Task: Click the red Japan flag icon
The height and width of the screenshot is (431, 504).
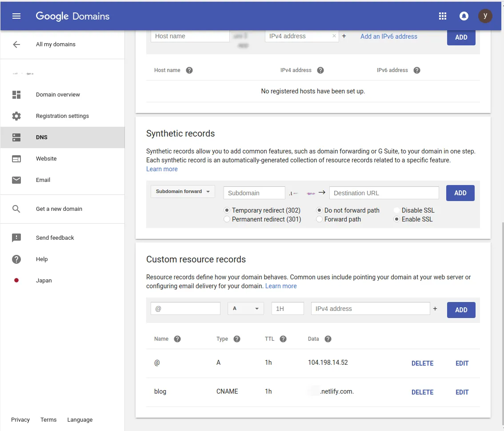Action: (x=16, y=281)
